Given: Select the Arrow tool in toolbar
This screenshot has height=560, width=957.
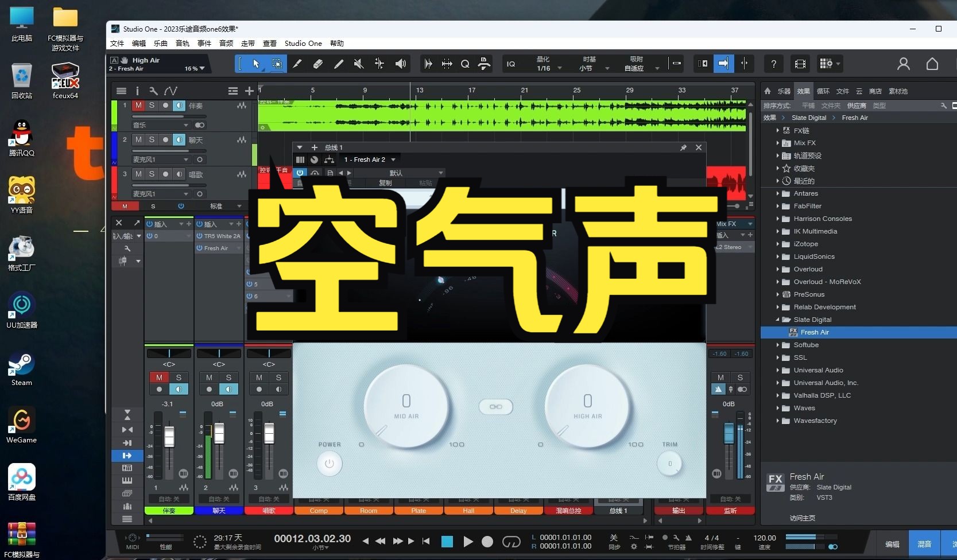Looking at the screenshot, I should click(256, 64).
